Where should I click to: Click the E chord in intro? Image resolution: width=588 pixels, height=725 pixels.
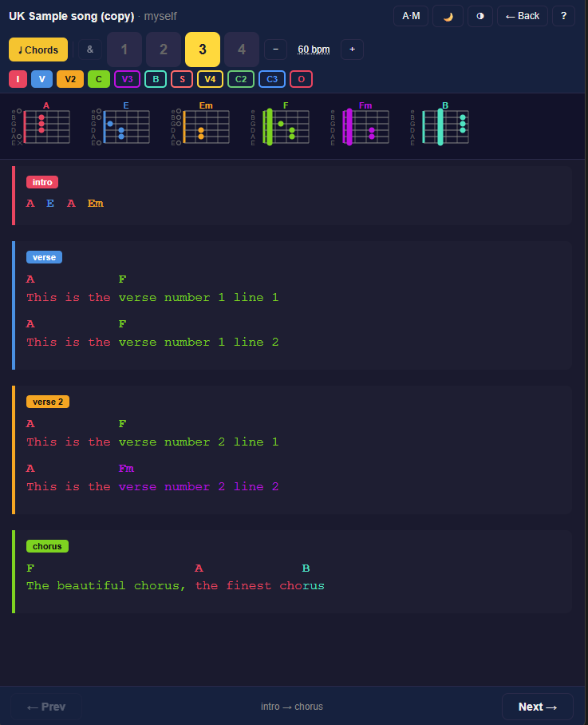pos(50,204)
